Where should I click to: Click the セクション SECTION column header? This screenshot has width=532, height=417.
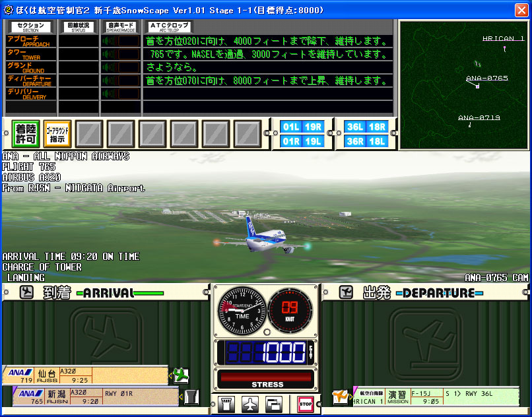[x=30, y=27]
